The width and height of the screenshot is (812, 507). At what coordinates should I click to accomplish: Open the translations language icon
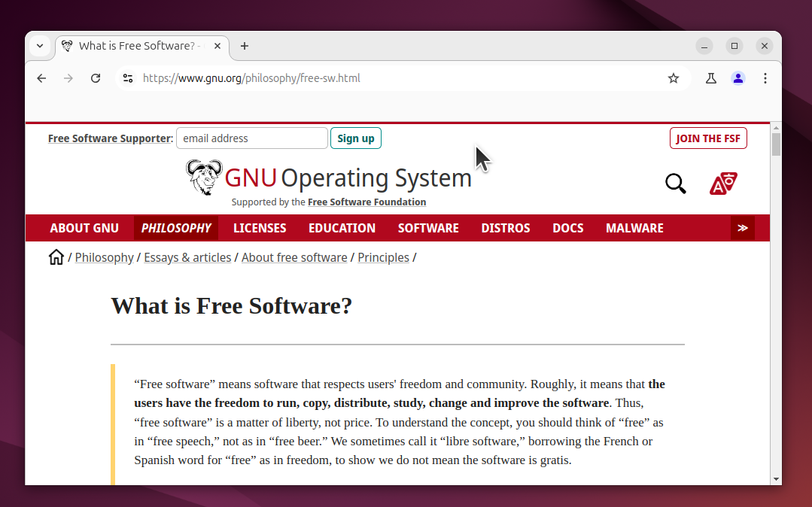coord(723,184)
